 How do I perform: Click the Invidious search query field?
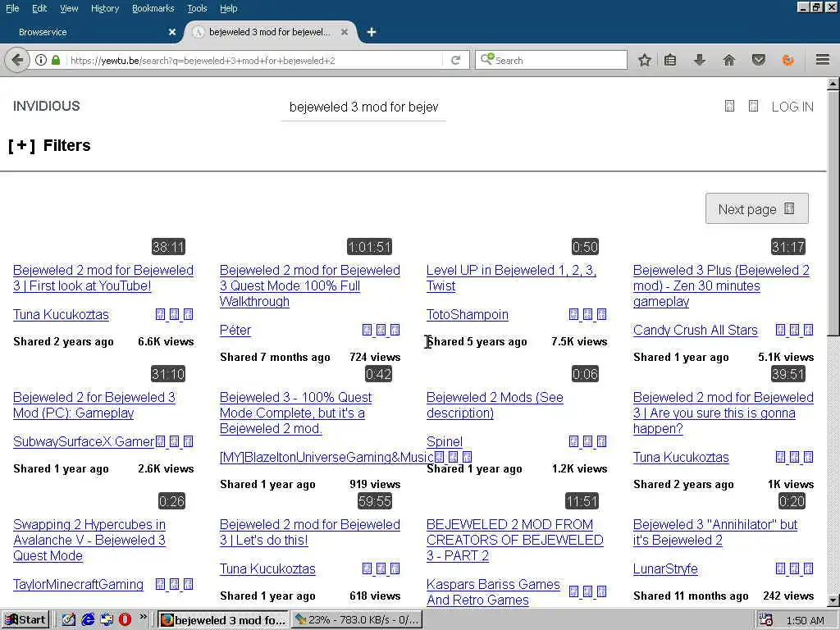[363, 107]
